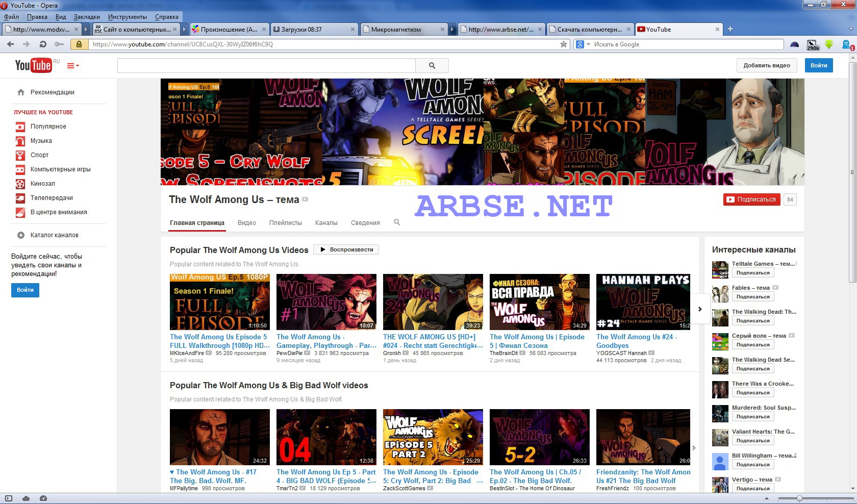Open the channel Плейлисты tab
Screen dimensions: 857x504
pos(286,223)
